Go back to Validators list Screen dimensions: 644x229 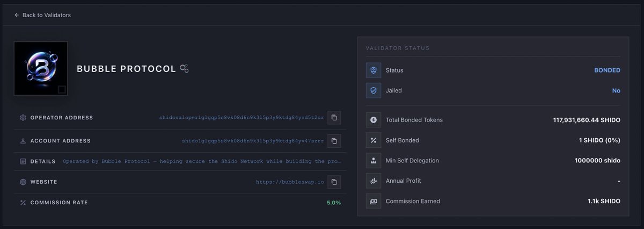(42, 15)
